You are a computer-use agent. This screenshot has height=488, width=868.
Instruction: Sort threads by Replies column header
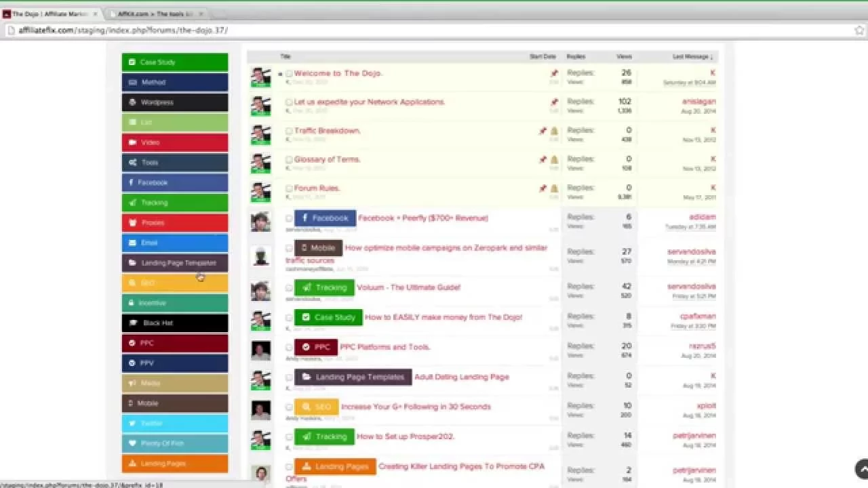(x=576, y=57)
